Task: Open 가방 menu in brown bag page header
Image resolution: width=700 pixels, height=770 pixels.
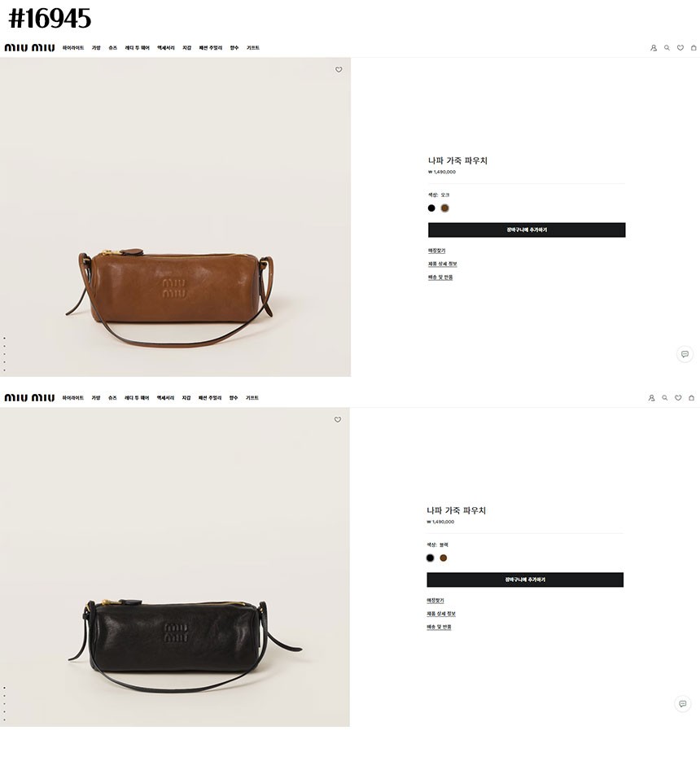Action: tap(96, 48)
